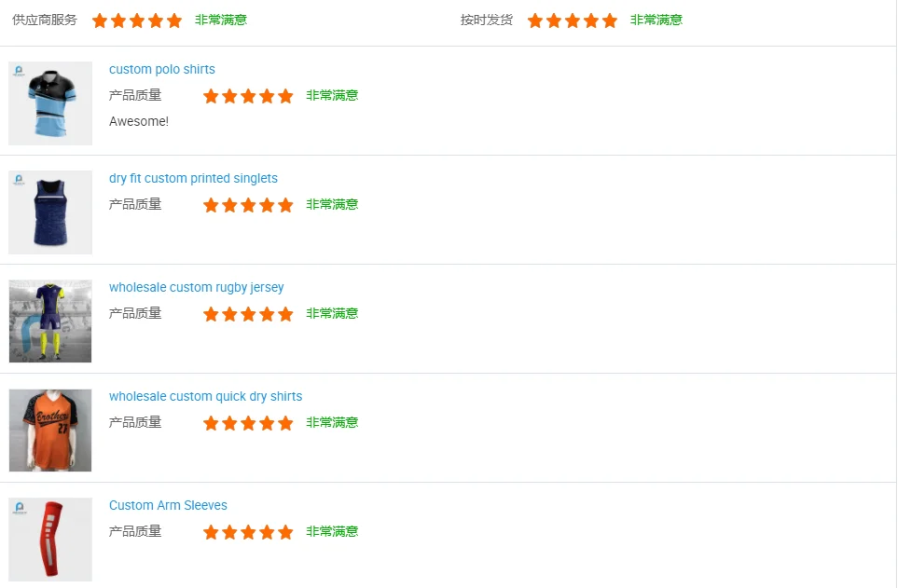Viewport: 898px width, 588px height.
Task: Click fifth star of 按时发货 rating
Action: 610,21
